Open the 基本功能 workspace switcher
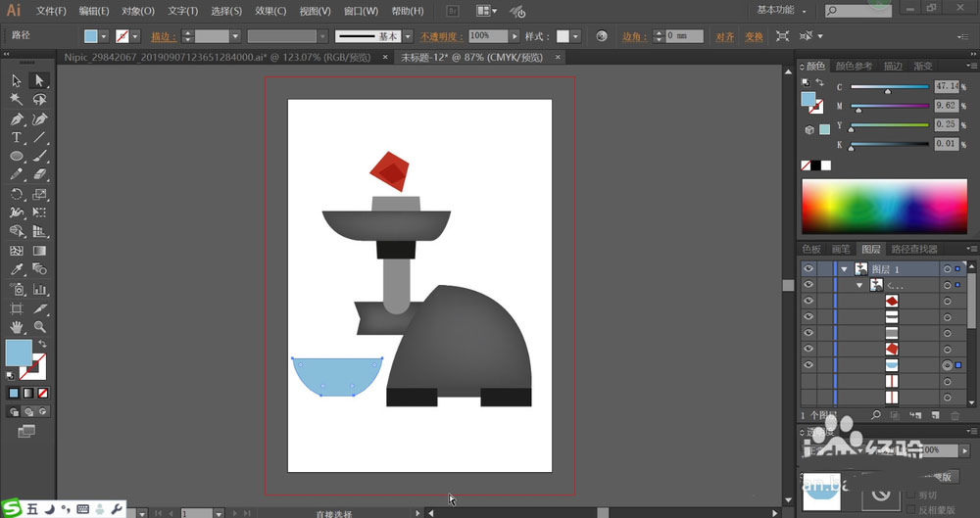 click(x=782, y=10)
